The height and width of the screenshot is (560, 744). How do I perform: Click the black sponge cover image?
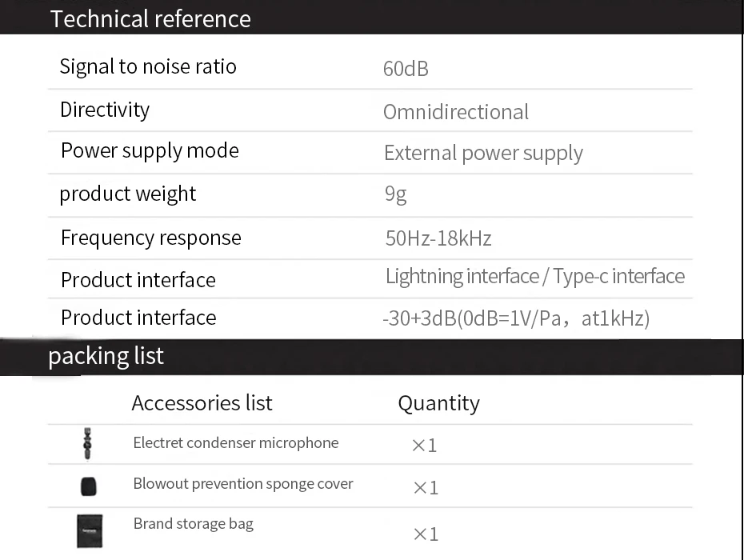89,486
